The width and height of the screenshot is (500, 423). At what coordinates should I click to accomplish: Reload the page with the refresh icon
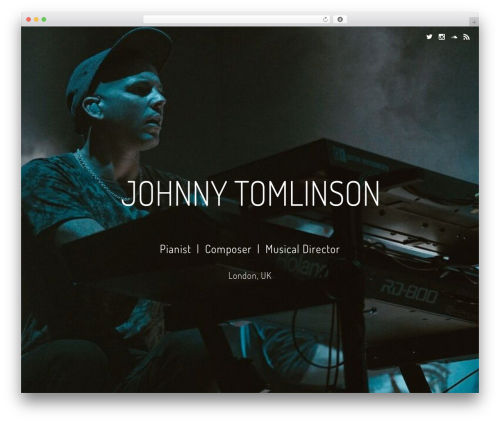[x=325, y=19]
